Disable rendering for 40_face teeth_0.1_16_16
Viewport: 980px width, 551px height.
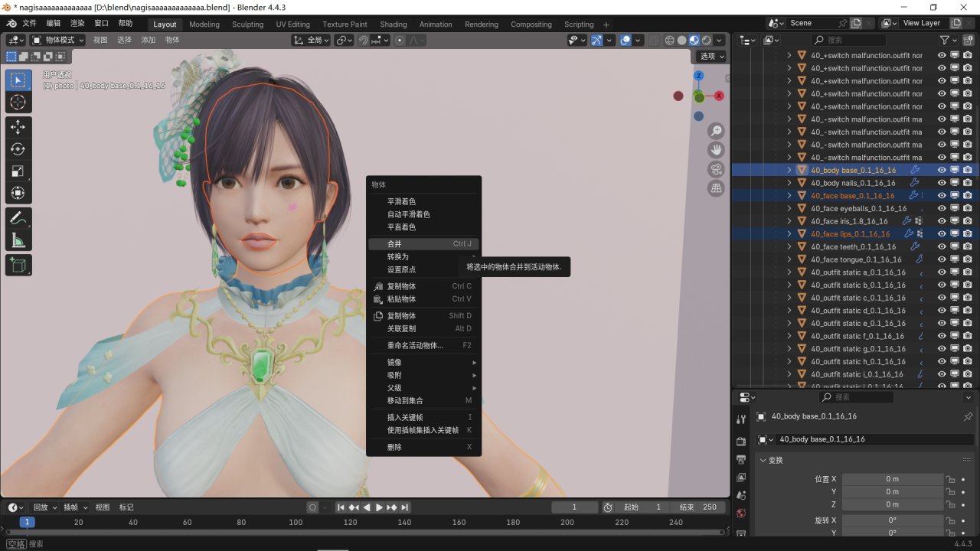[968, 246]
